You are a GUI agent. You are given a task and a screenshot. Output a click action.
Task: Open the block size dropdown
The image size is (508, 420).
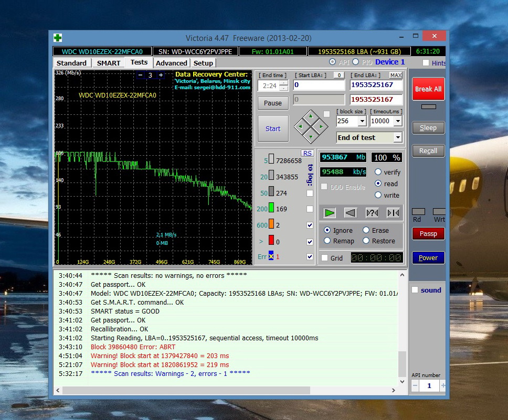[362, 121]
